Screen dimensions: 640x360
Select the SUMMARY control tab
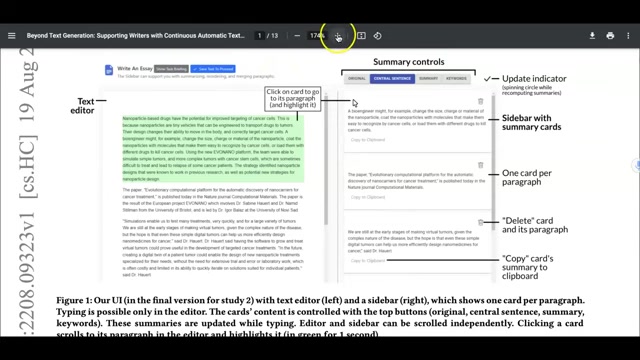(x=428, y=78)
